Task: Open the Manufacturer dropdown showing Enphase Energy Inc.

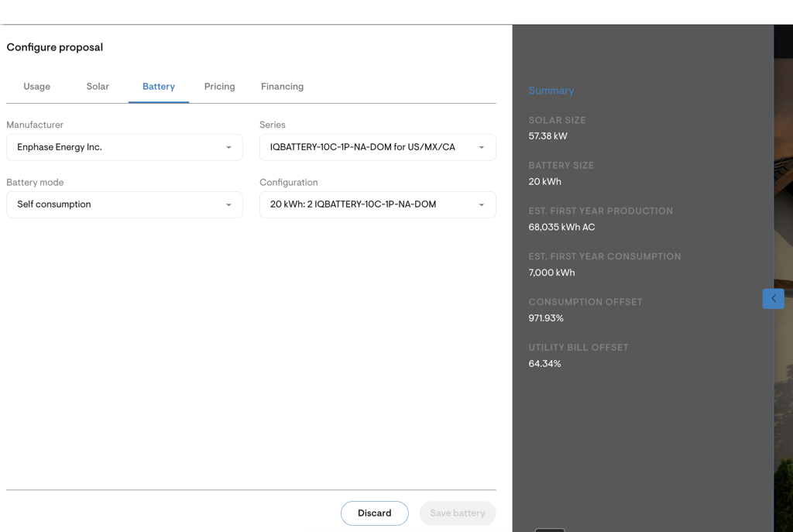Action: (x=125, y=147)
